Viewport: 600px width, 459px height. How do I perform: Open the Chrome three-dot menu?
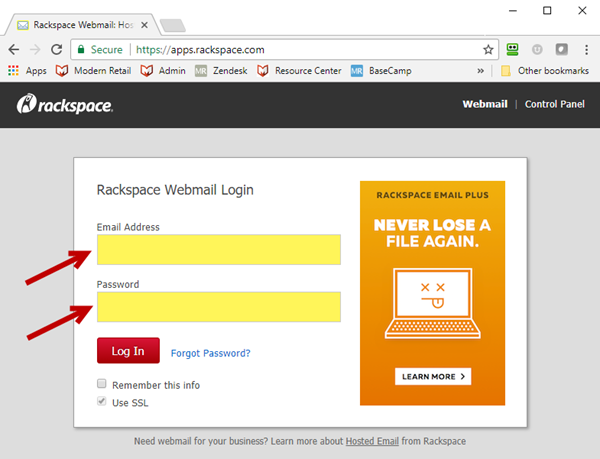[x=586, y=49]
